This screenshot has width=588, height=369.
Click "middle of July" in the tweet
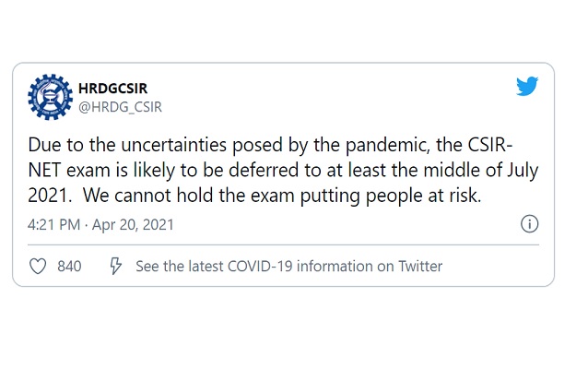pyautogui.click(x=491, y=171)
